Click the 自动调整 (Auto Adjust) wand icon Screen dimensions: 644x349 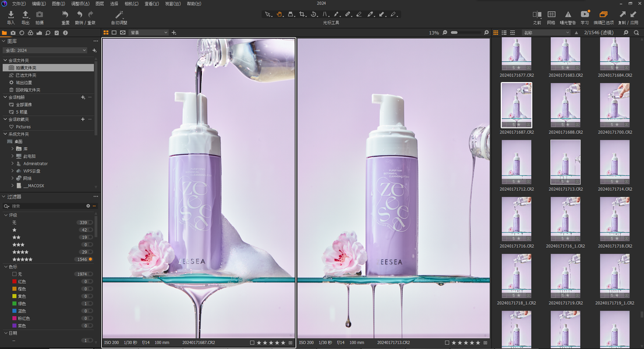coord(119,15)
